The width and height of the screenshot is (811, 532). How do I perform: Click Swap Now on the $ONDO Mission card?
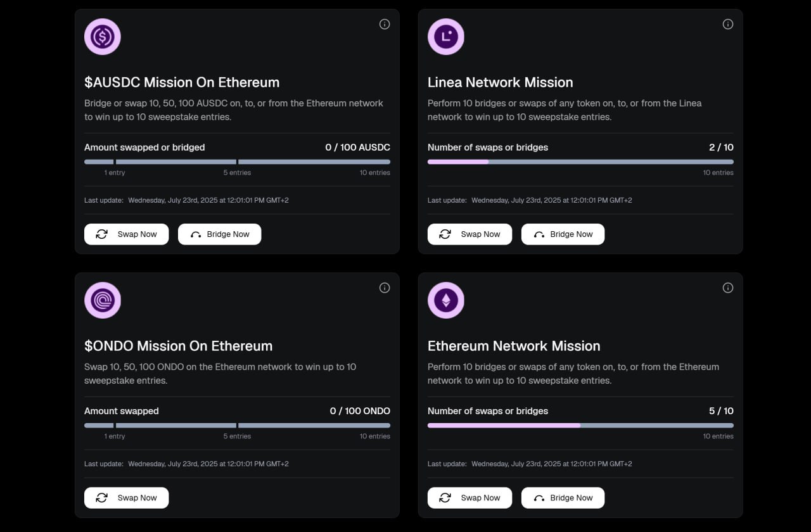click(127, 498)
